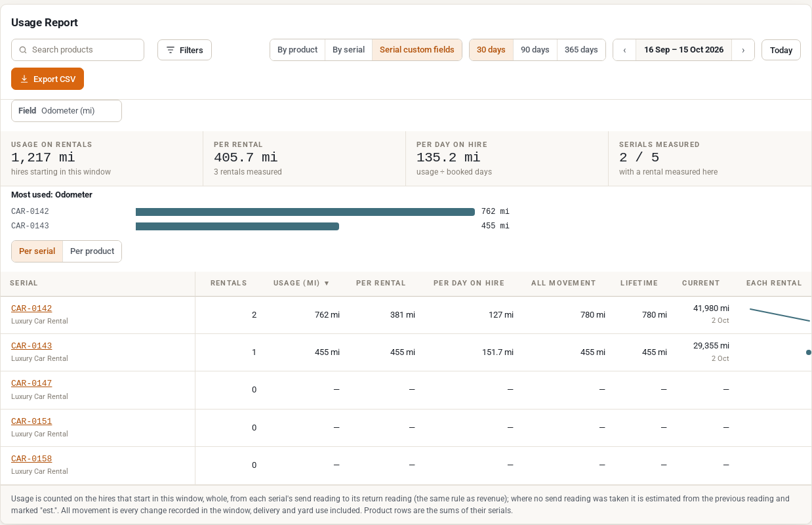Click the CAR-0142 each-rental sparkline
The image size is (812, 525).
pos(780,314)
